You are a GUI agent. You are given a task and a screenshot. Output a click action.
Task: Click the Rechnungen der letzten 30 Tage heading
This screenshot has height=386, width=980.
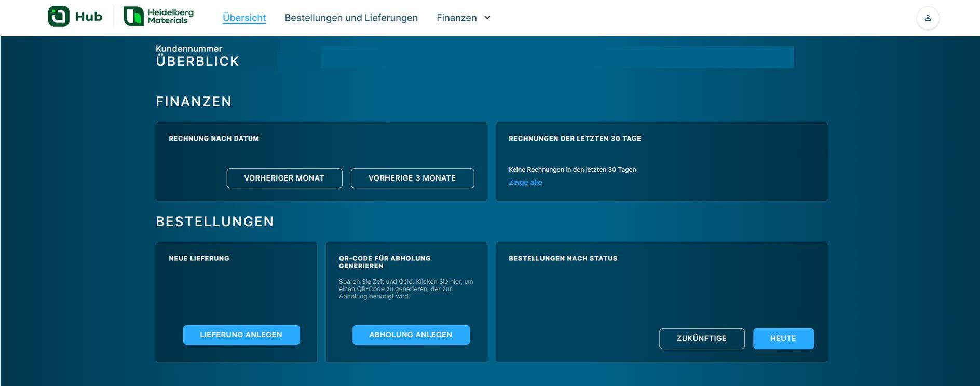coord(575,139)
